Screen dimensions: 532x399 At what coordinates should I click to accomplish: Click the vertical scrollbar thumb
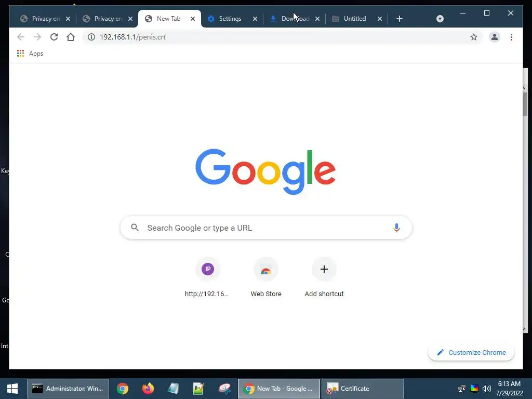(525, 103)
